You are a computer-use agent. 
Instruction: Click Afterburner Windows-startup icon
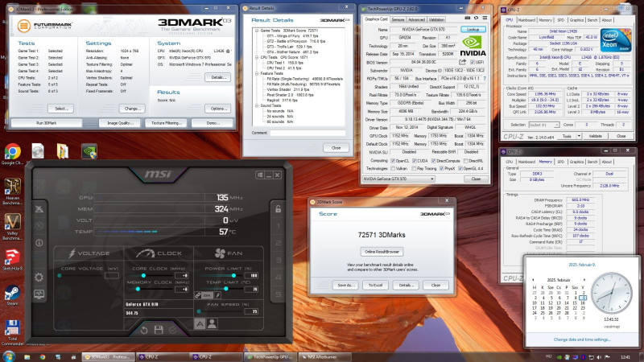tap(260, 175)
